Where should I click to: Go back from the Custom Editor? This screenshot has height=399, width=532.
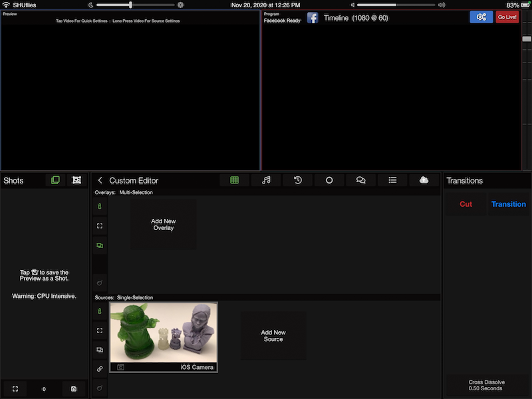(x=100, y=180)
